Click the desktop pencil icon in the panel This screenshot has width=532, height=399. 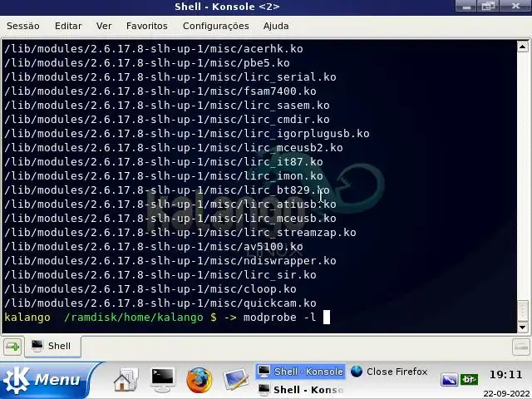tap(236, 379)
